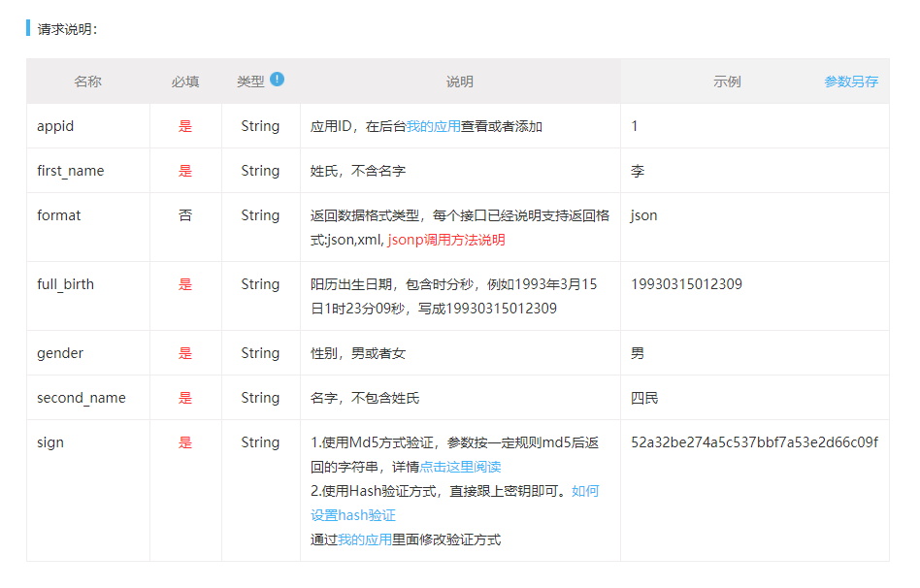Select example value 李
This screenshot has width=920, height=588.
click(638, 171)
